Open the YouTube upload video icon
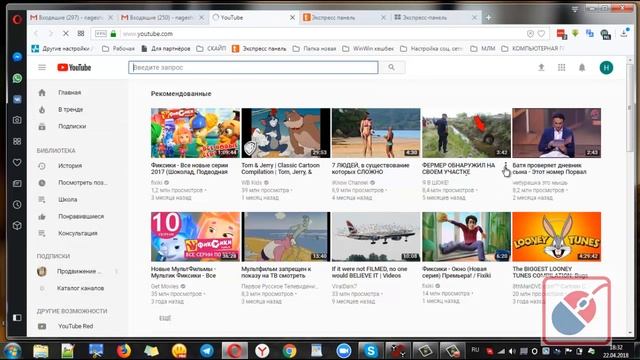 point(541,67)
